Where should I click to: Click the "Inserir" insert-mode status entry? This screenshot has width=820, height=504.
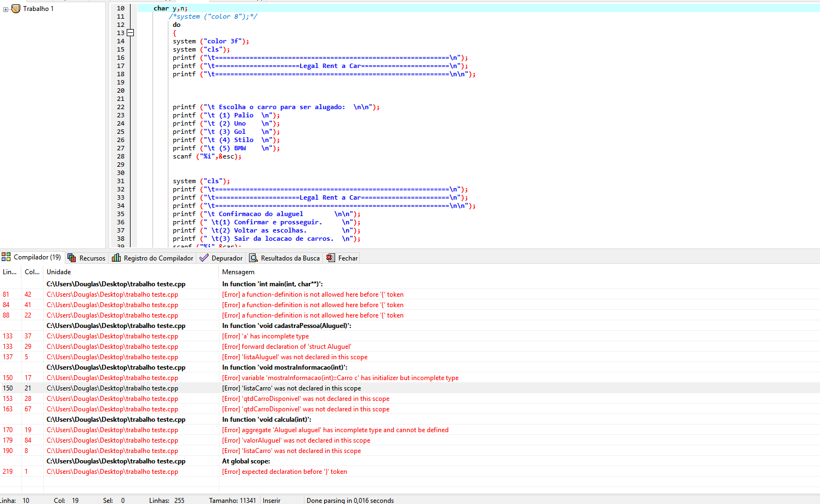click(x=272, y=501)
